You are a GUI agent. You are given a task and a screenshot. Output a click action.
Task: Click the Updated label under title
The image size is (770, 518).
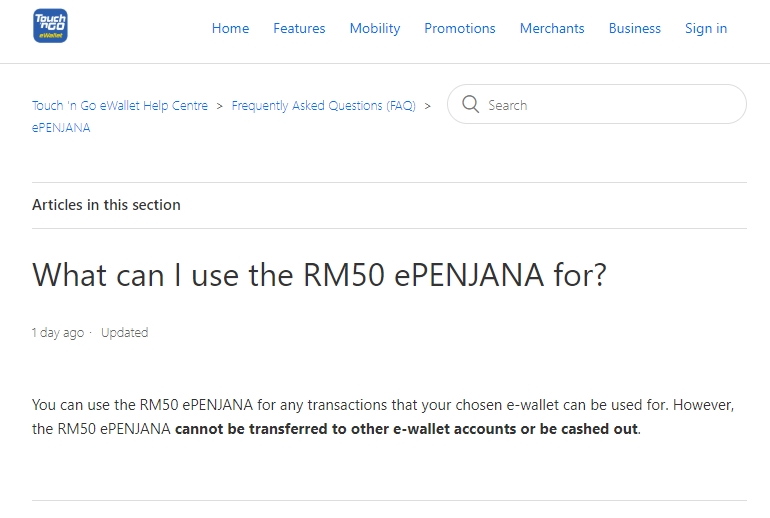pos(124,333)
